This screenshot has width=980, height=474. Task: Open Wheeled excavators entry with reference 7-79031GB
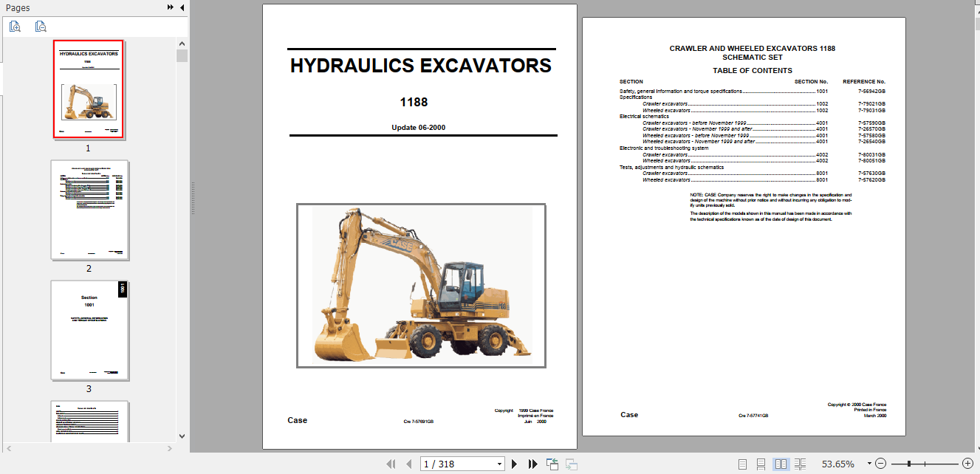click(735, 110)
